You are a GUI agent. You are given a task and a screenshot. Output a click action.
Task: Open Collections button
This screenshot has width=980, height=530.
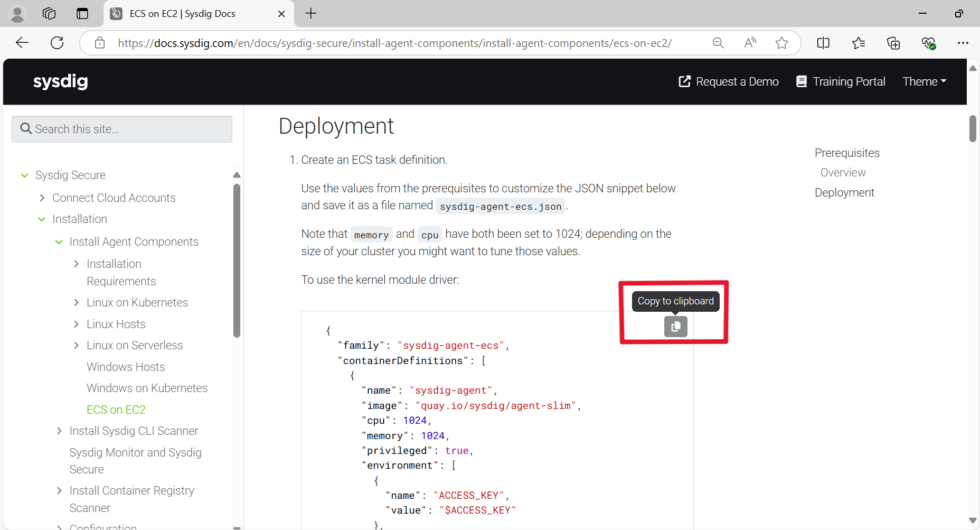click(x=893, y=43)
